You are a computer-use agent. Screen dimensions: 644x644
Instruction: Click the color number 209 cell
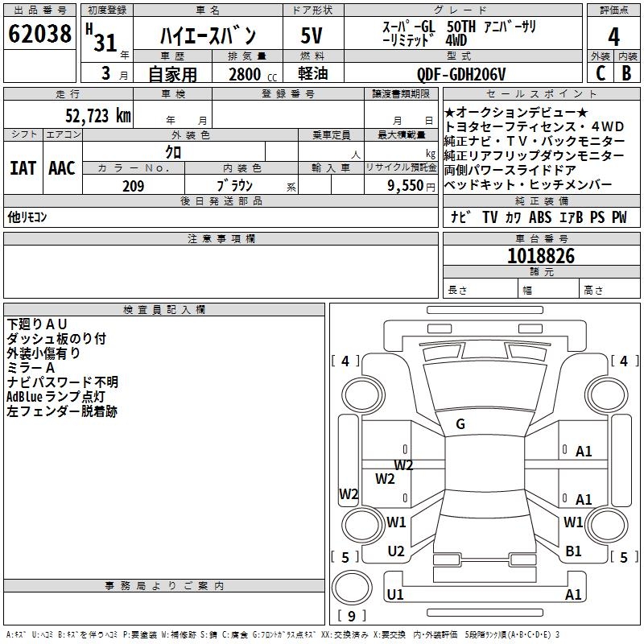tap(134, 186)
